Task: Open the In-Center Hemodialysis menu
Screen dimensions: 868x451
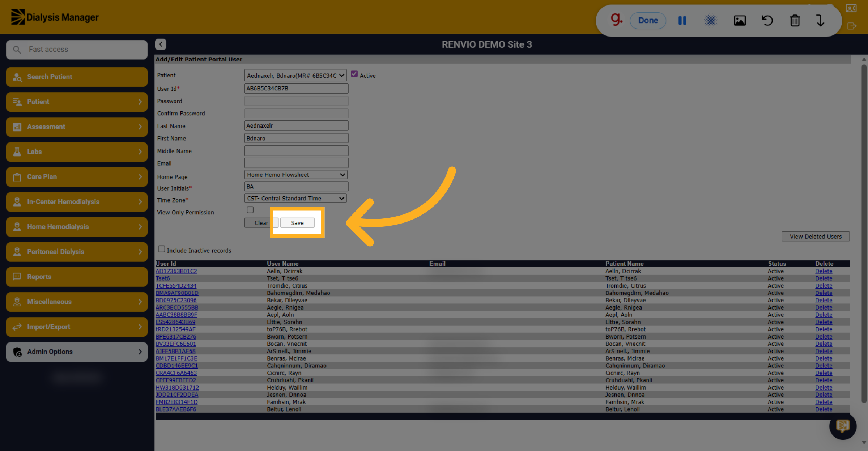Action: [77, 202]
